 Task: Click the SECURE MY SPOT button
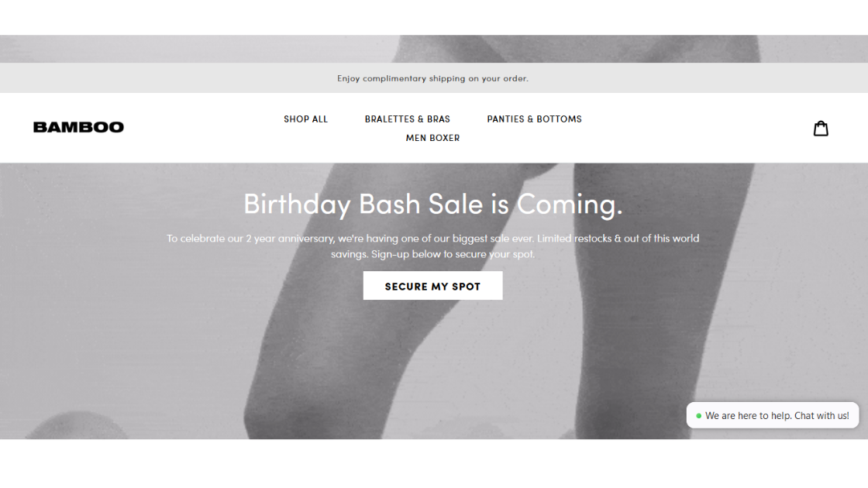click(433, 286)
